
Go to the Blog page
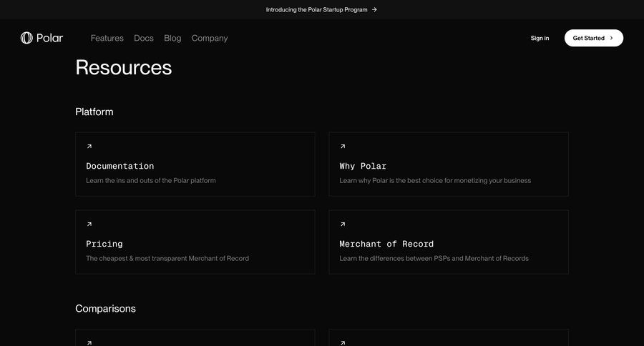click(172, 38)
